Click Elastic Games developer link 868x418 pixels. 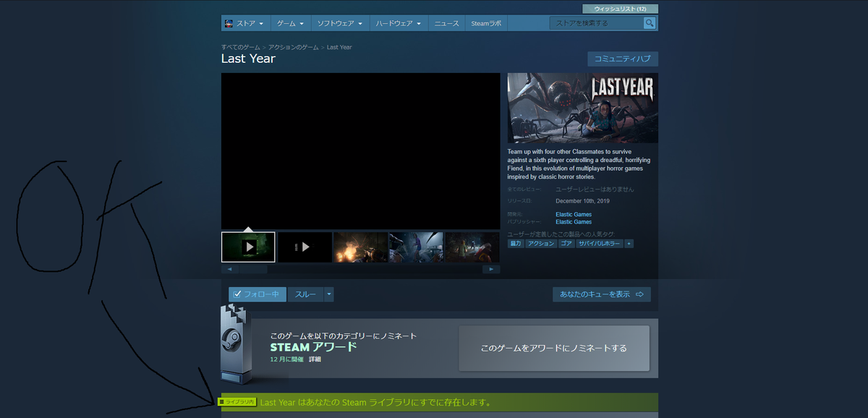pyautogui.click(x=574, y=214)
